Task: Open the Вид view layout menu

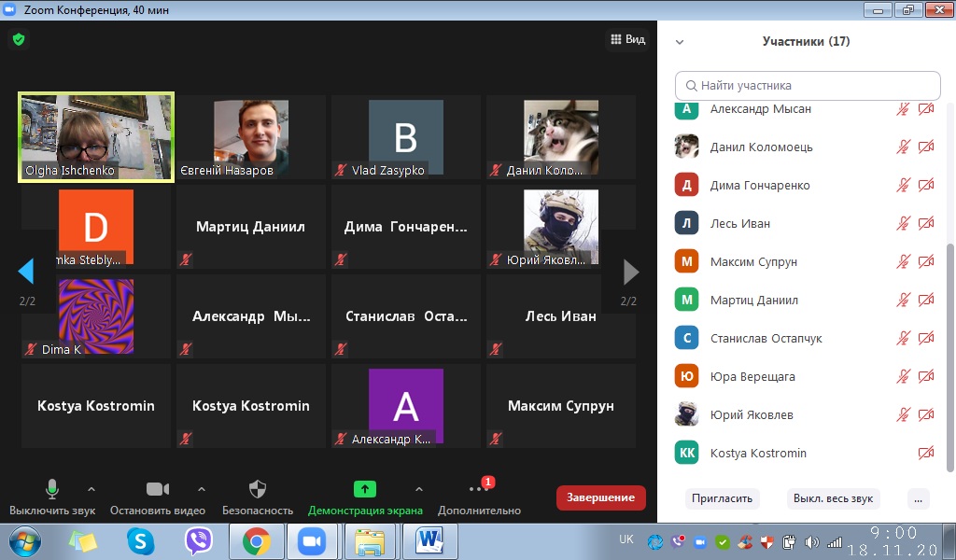Action: [627, 39]
